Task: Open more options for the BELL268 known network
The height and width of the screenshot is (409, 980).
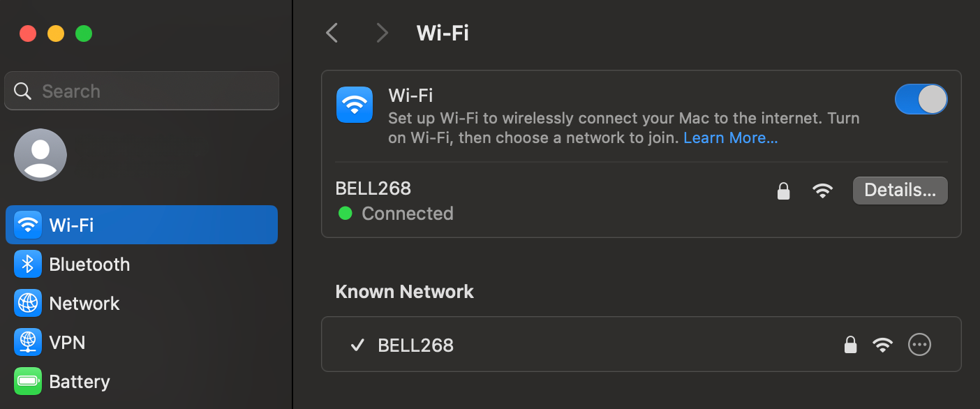Action: pos(919,343)
